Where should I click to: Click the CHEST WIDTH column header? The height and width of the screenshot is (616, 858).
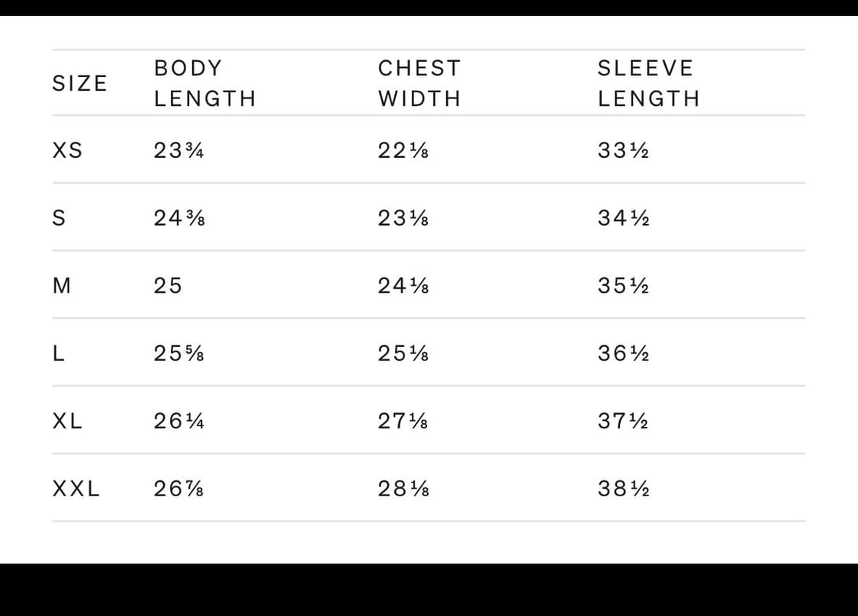pyautogui.click(x=419, y=83)
